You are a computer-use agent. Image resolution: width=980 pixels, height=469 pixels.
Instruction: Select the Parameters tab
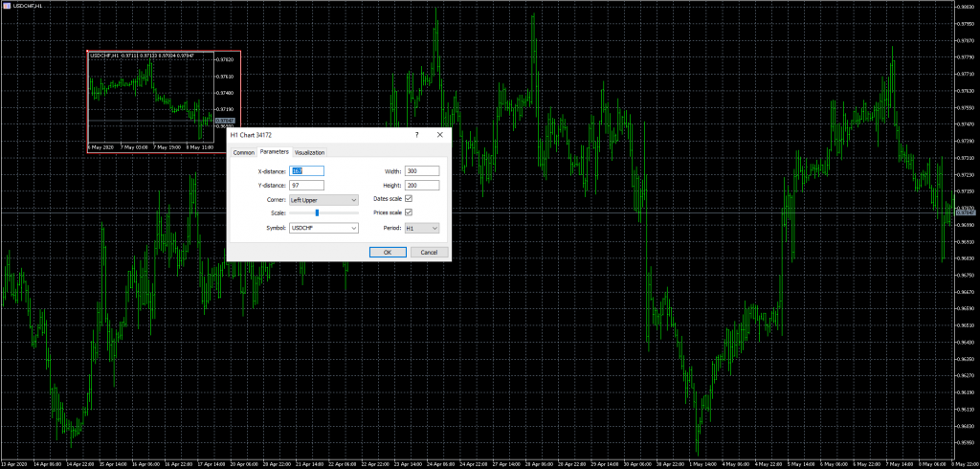pyautogui.click(x=275, y=152)
